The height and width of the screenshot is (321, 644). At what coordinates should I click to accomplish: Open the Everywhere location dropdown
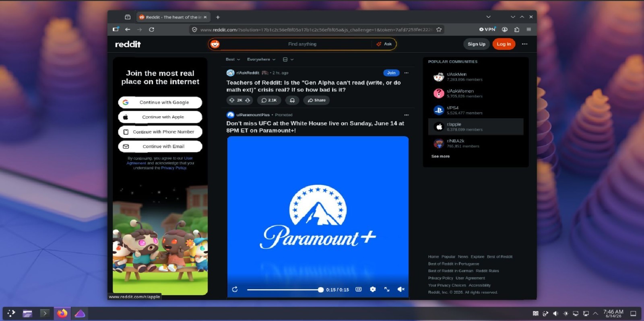[261, 60]
